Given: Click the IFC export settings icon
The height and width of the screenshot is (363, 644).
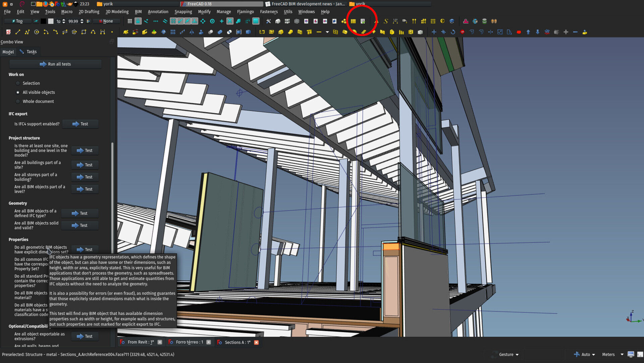Looking at the screenshot, I should [363, 21].
